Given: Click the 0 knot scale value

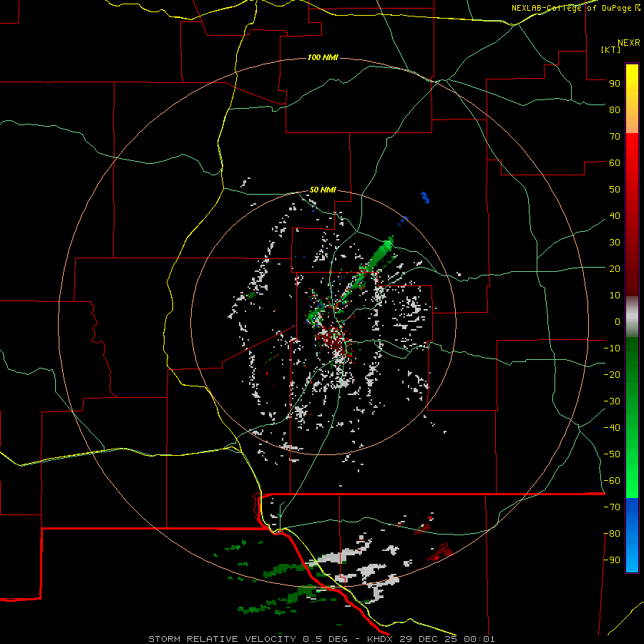Looking at the screenshot, I should click(618, 321).
